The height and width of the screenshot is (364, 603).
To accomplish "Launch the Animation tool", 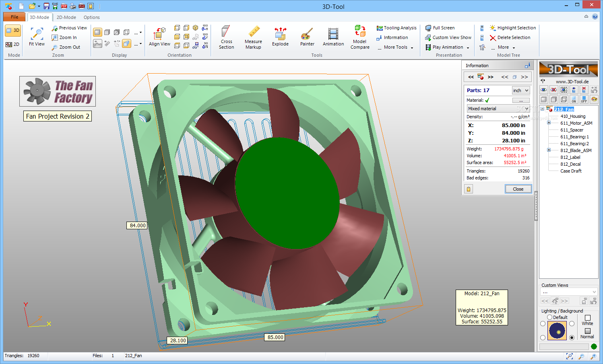I will click(333, 37).
